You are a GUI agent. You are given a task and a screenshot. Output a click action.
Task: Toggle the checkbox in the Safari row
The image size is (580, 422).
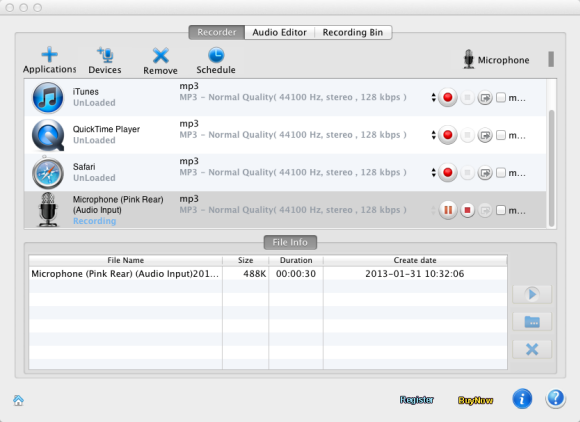click(501, 173)
